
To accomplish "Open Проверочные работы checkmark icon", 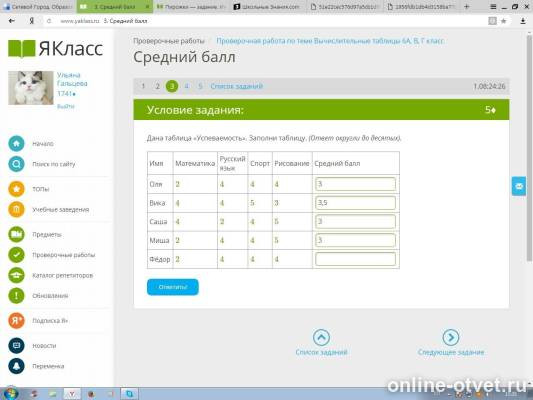I will tap(16, 255).
